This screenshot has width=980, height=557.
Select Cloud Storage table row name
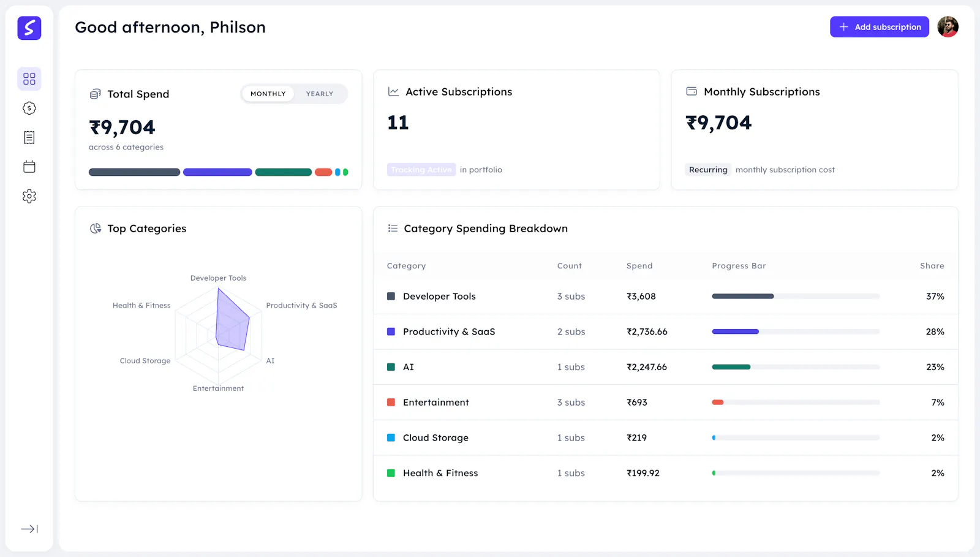435,438
